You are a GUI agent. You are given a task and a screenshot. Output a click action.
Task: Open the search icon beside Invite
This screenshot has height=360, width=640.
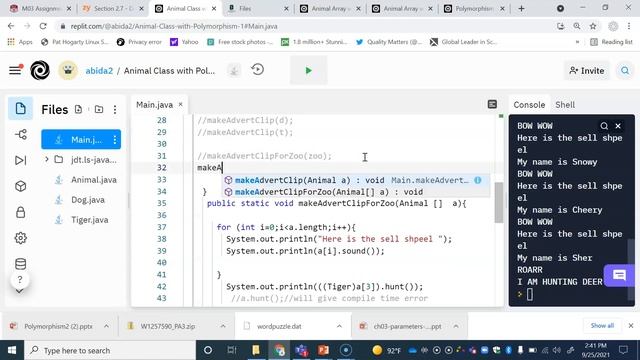pos(625,71)
